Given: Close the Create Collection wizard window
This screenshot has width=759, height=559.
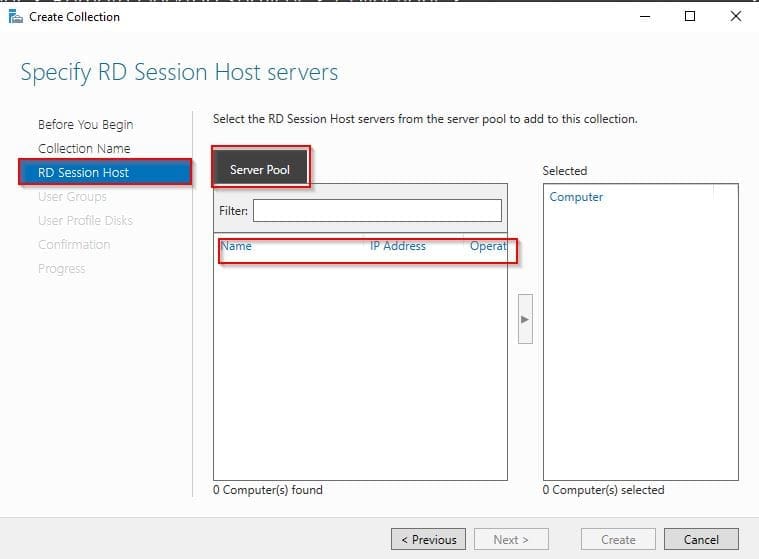Looking at the screenshot, I should 736,16.
